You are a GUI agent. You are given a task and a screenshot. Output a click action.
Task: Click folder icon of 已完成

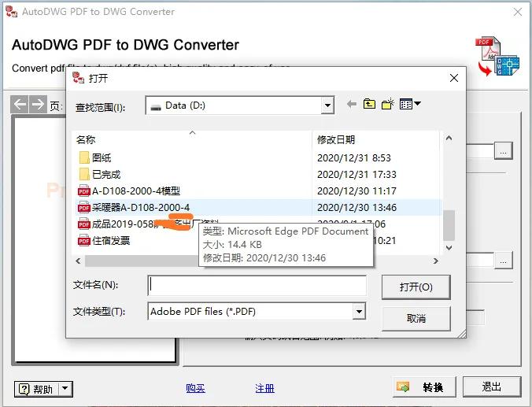[x=84, y=175]
